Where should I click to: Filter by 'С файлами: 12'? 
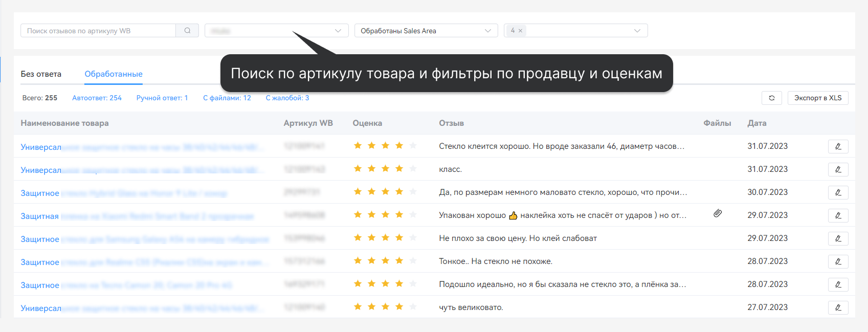[227, 98]
